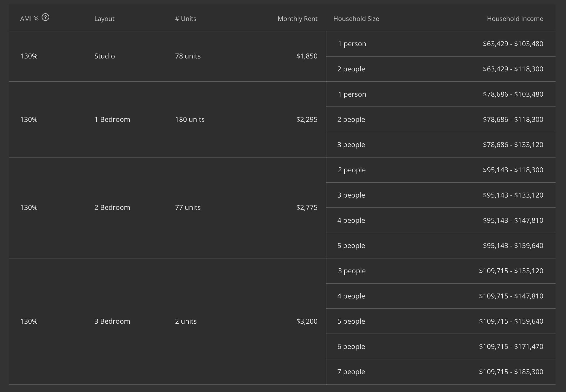Click the 2 Bedroom layout cell
Image resolution: width=566 pixels, height=392 pixels.
[112, 207]
